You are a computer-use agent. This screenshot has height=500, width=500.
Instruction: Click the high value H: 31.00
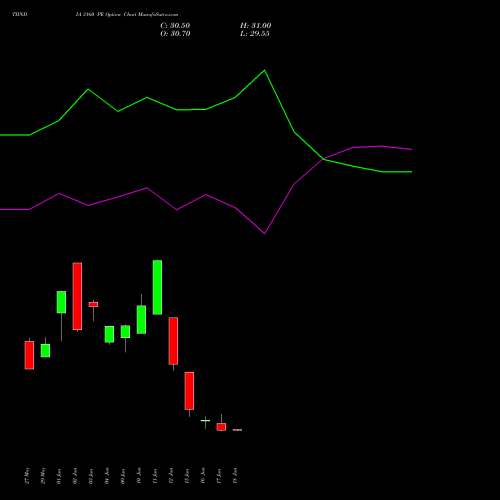(x=255, y=26)
